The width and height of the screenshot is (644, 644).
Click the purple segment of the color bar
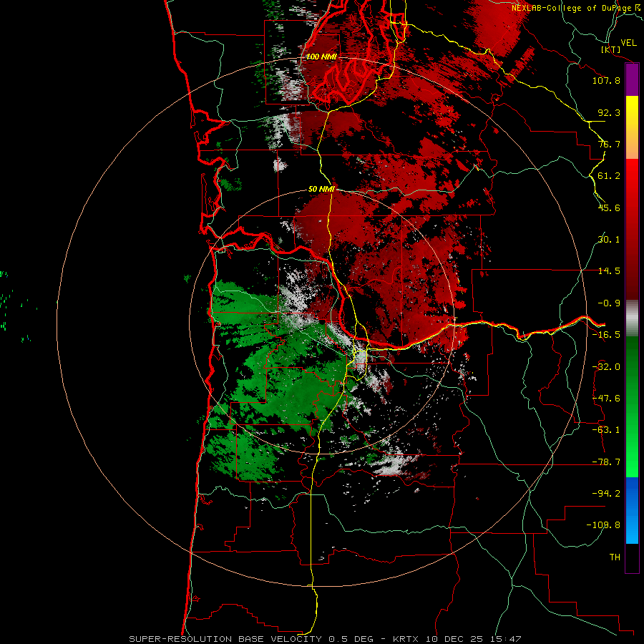(632, 79)
